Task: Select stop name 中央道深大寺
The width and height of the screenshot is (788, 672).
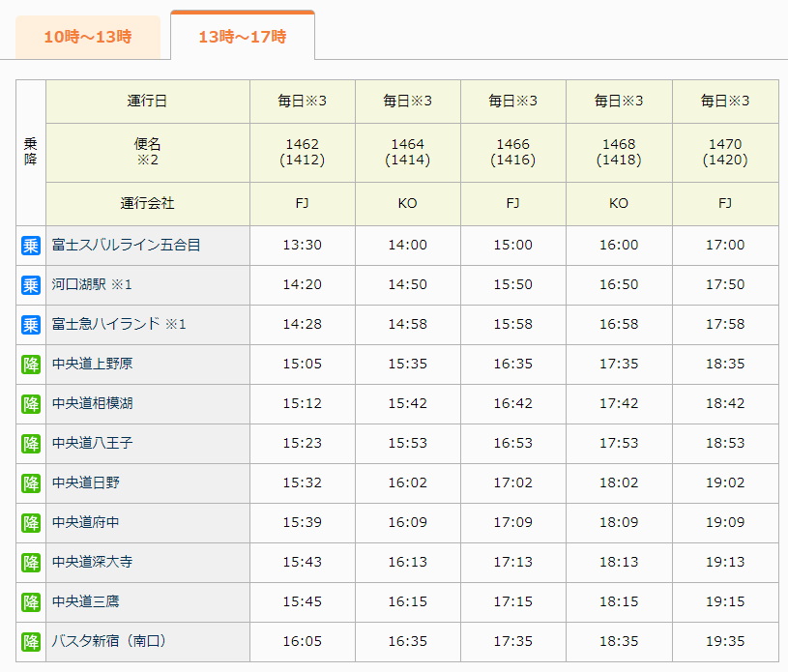Action: (x=93, y=562)
